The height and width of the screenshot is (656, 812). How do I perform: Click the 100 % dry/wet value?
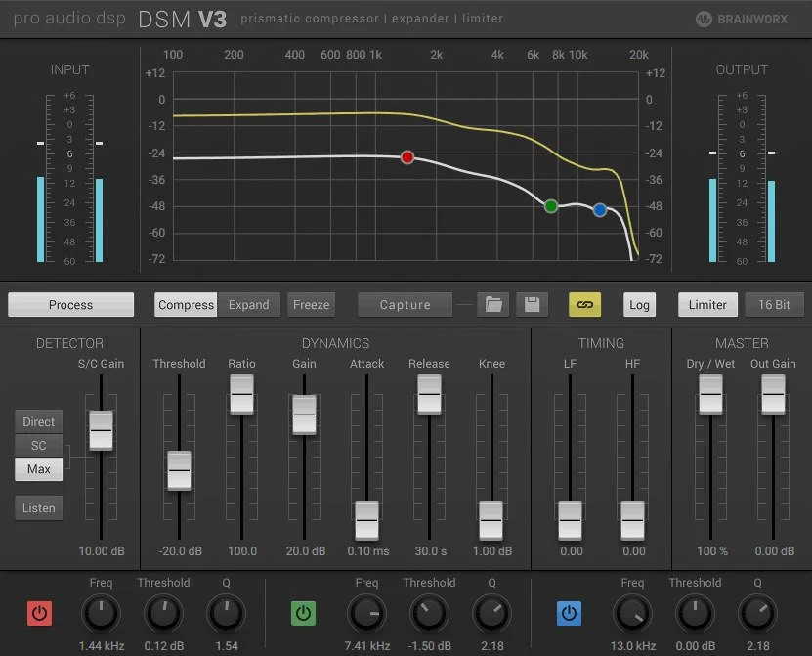[712, 551]
